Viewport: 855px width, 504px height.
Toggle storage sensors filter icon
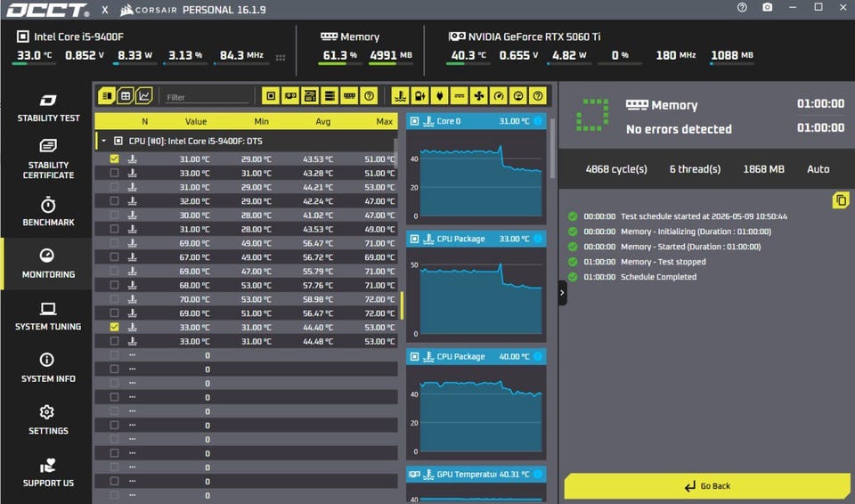coord(330,96)
